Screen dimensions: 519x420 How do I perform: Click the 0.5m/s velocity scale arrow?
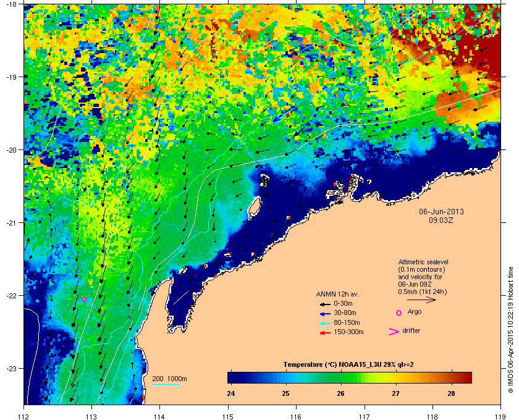(x=421, y=300)
